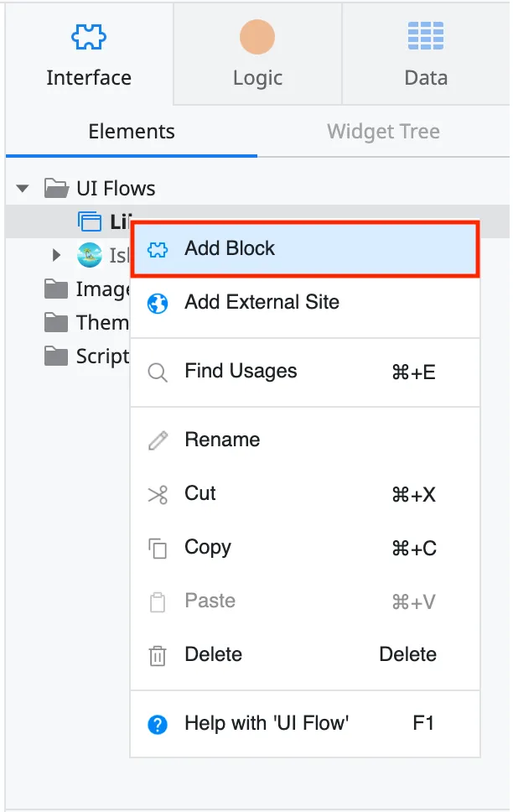
Task: Click the scissors icon beside Cut
Action: (158, 493)
